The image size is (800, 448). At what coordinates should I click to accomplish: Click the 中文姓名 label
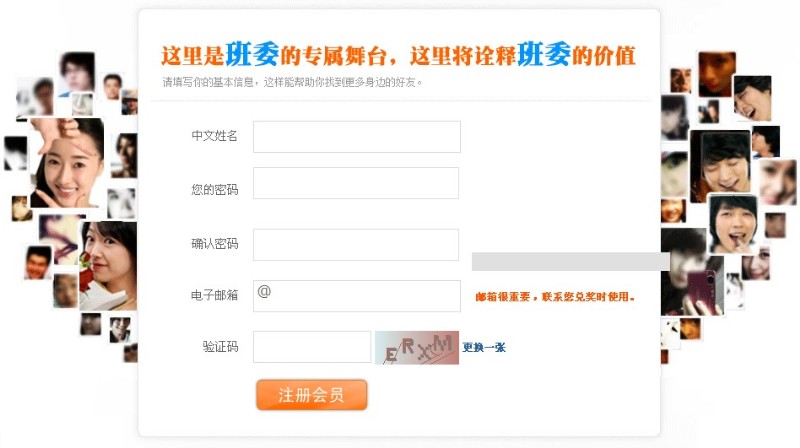[215, 136]
